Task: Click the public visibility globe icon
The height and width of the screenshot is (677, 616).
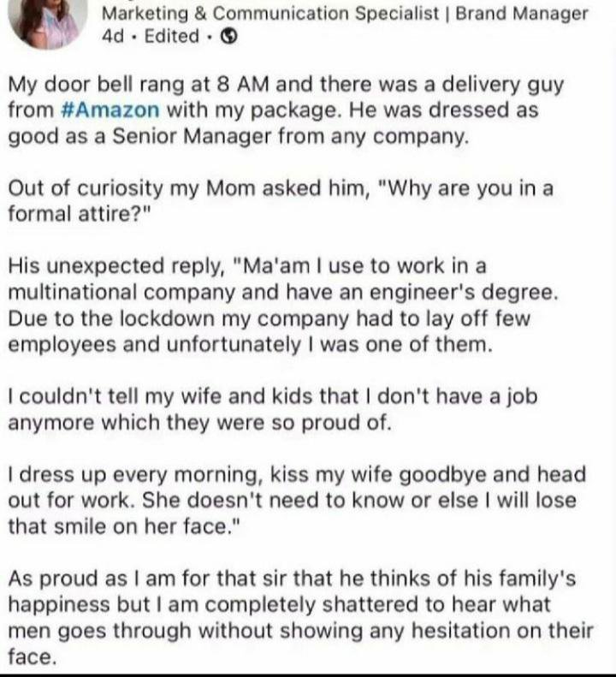Action: coord(229,37)
